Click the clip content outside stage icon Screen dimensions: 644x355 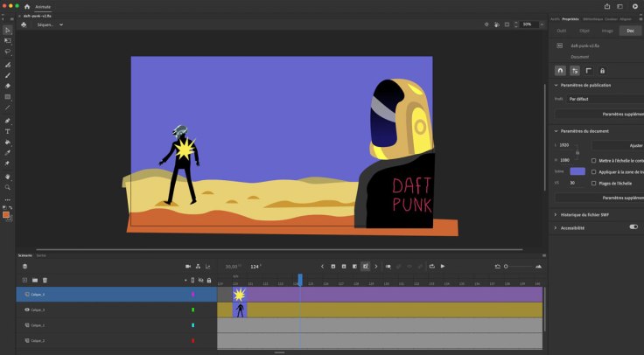(x=507, y=24)
